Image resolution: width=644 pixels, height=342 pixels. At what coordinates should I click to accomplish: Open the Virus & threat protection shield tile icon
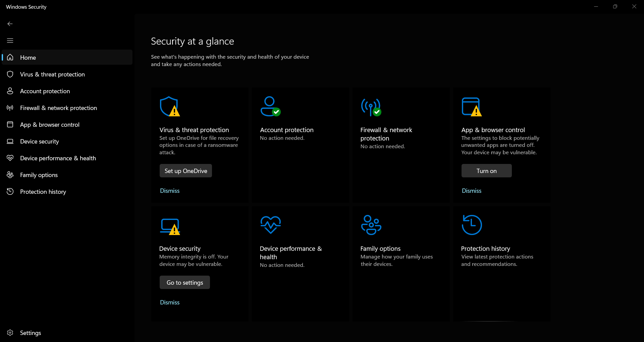pos(170,106)
